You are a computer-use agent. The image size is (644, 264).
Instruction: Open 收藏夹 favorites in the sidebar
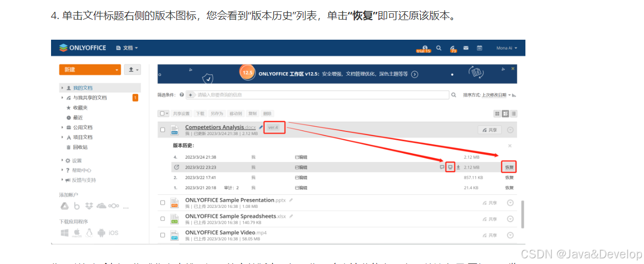(x=80, y=107)
